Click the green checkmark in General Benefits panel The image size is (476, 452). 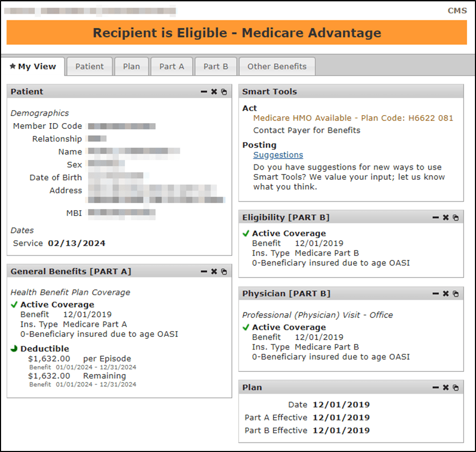tap(14, 305)
